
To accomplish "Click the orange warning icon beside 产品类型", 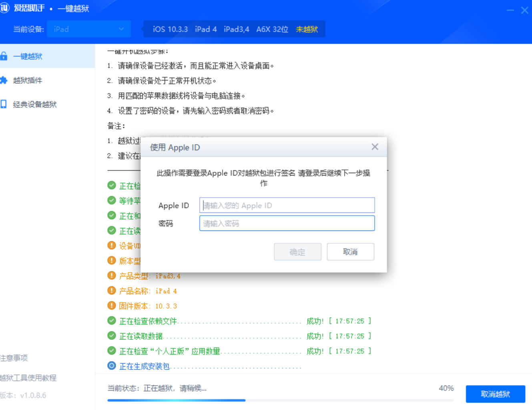I will pyautogui.click(x=112, y=276).
